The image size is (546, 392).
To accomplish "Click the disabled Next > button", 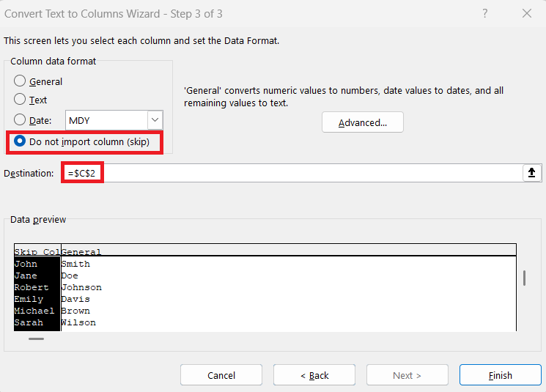I will (407, 375).
